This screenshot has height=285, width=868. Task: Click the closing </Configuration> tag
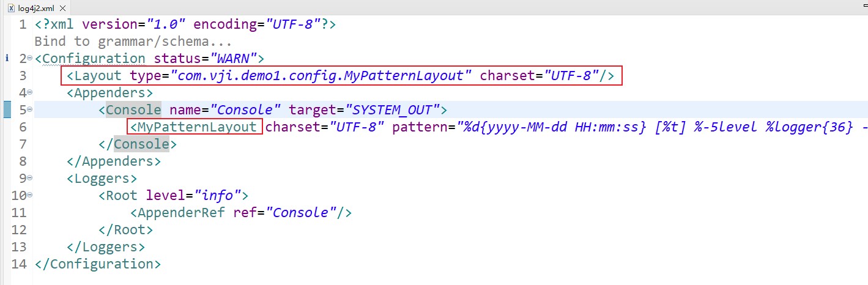click(98, 264)
